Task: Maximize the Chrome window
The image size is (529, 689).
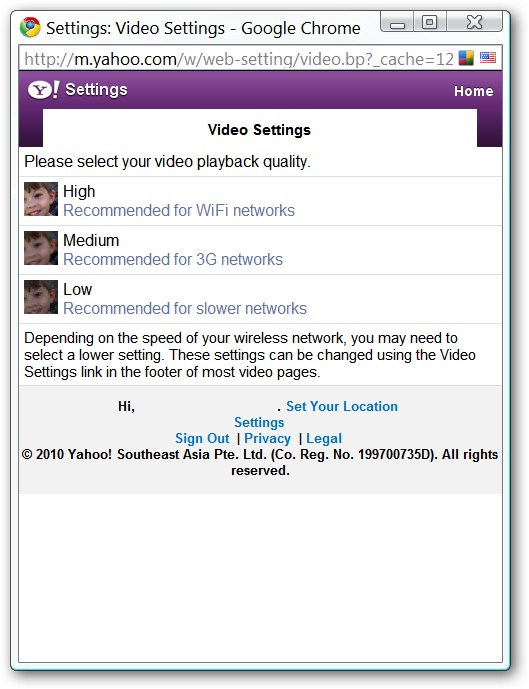Action: coord(429,22)
